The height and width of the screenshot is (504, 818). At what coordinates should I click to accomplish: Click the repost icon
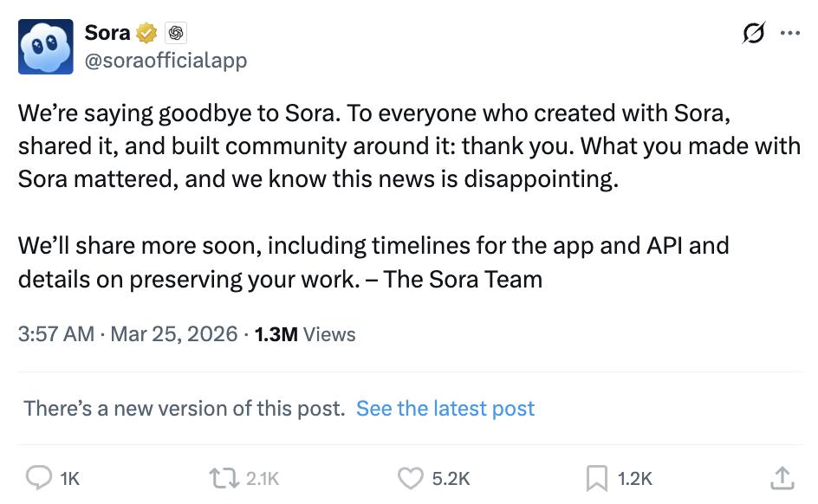pos(225,477)
